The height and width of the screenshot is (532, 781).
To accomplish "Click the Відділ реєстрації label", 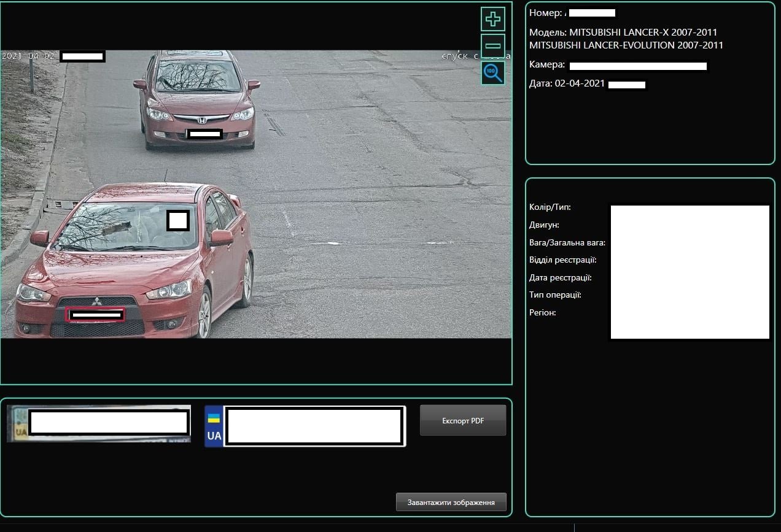I will coord(562,260).
